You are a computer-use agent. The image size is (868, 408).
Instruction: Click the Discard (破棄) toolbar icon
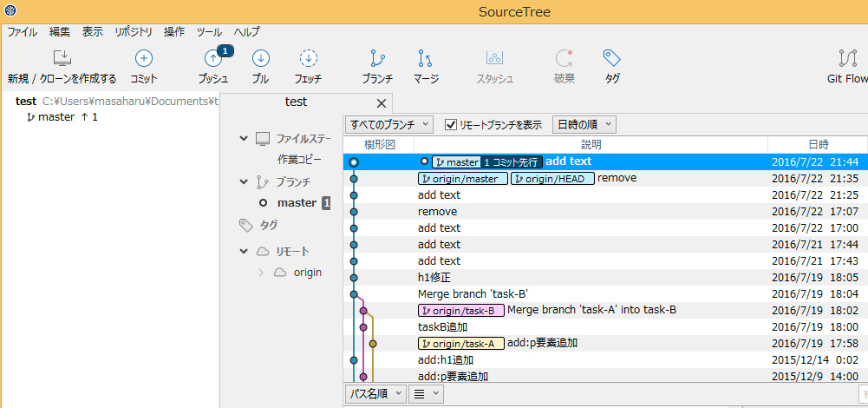[x=565, y=58]
